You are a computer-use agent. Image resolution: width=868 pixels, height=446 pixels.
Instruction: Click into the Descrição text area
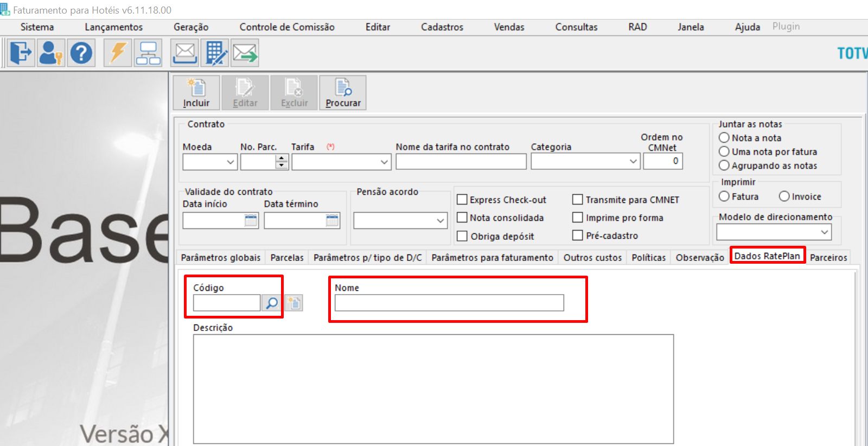433,389
